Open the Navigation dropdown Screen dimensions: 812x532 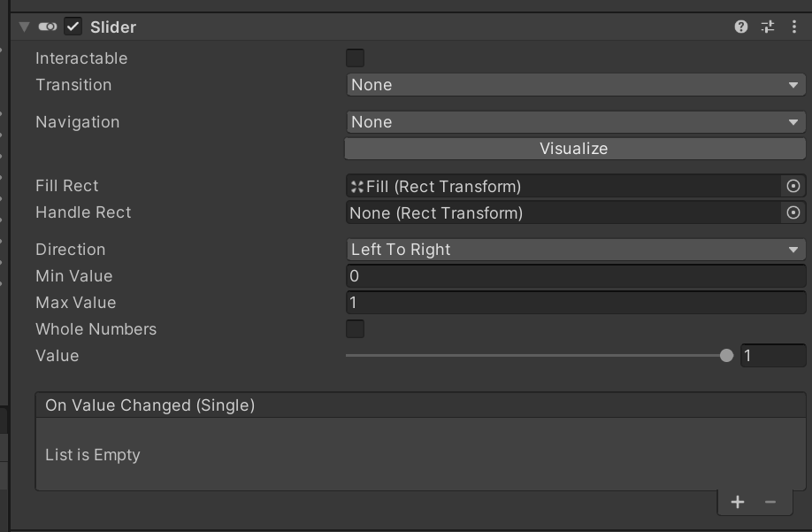[575, 121]
